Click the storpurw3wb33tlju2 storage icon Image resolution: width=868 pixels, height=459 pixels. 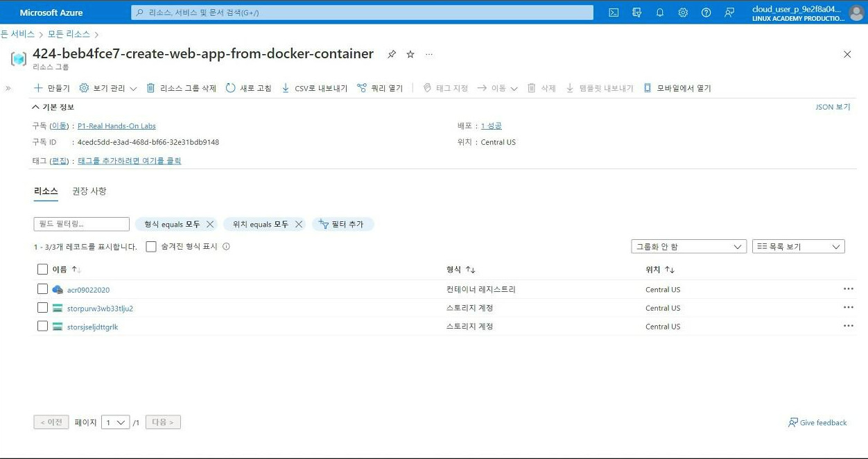(58, 309)
